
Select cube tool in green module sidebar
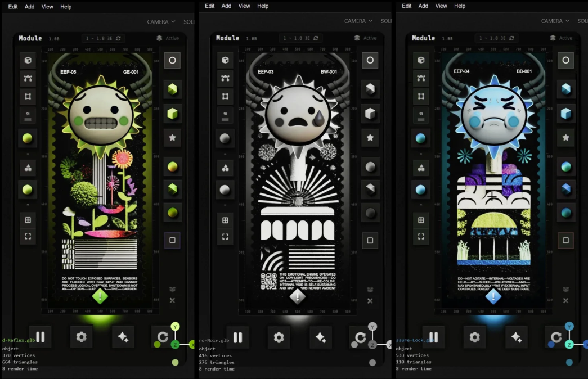click(28, 60)
